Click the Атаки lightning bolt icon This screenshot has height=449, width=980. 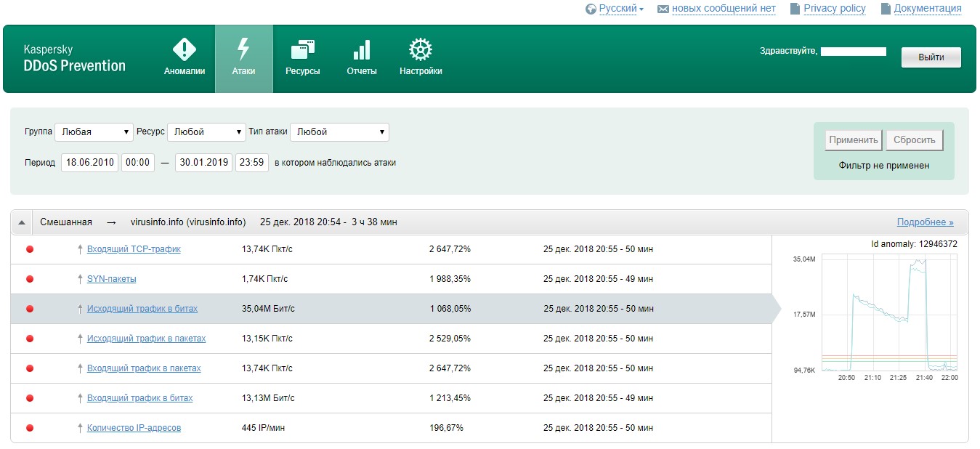243,50
